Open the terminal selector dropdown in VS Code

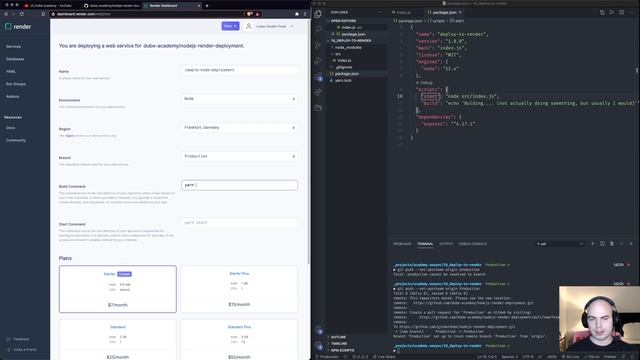coord(560,244)
